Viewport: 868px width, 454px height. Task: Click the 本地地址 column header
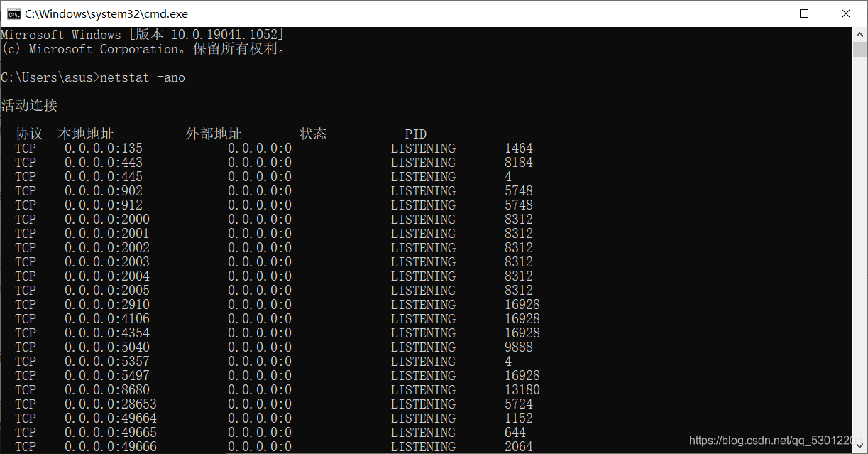point(86,134)
